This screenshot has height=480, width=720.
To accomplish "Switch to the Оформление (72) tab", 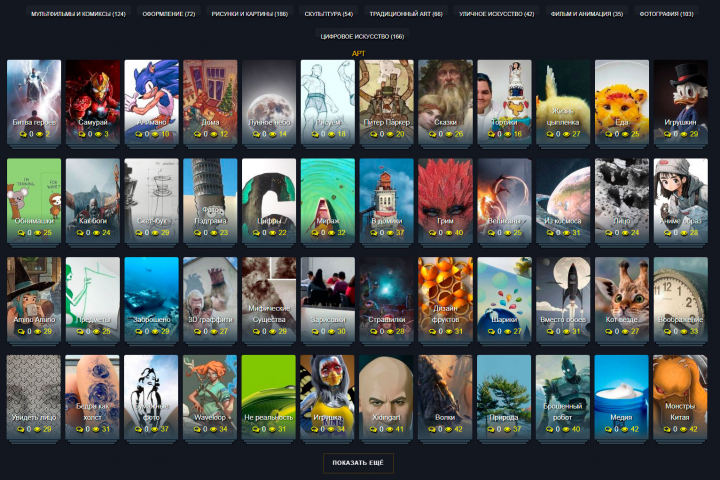I will click(x=169, y=14).
